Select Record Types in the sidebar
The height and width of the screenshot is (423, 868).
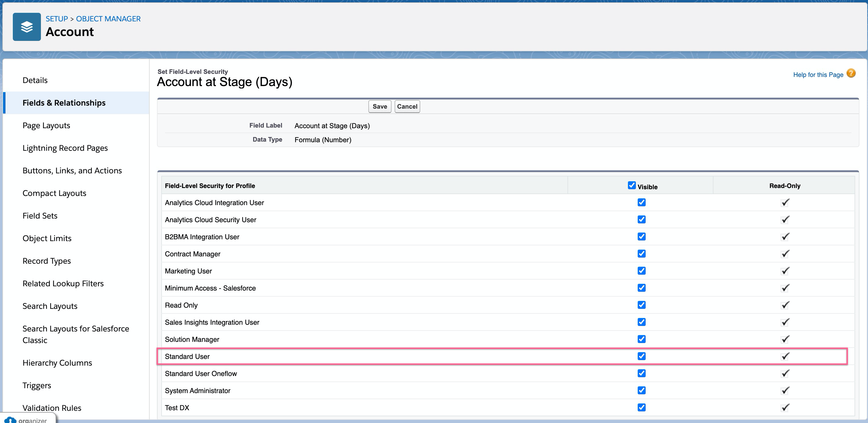[x=46, y=261]
